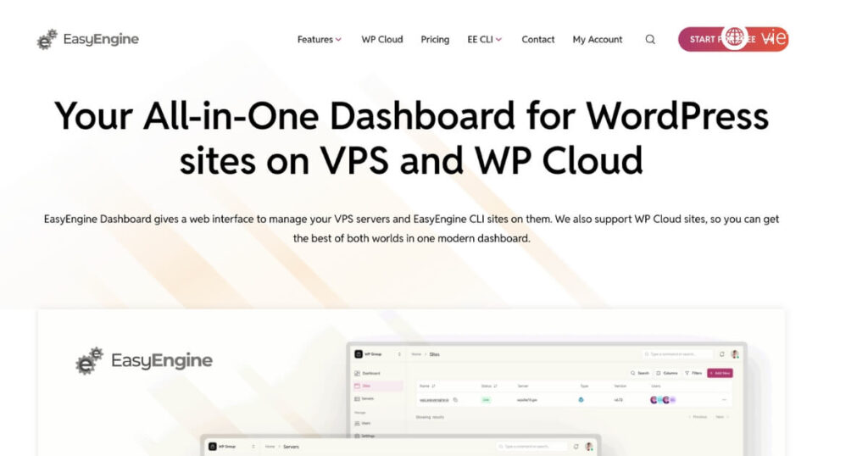Click refresh icon in Servers preview window
The height and width of the screenshot is (456, 868).
point(576,447)
